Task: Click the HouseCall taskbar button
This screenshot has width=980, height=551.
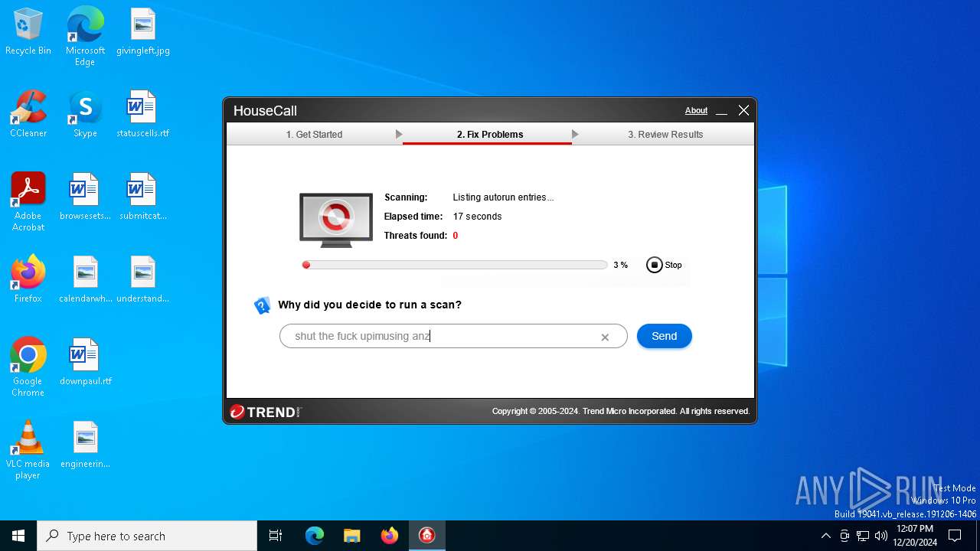Action: pyautogui.click(x=427, y=536)
